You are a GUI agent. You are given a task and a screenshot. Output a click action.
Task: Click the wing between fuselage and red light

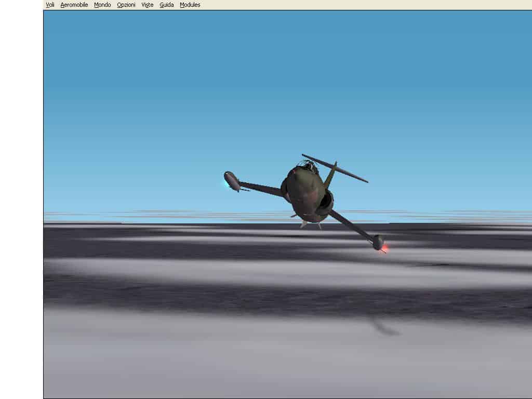[351, 223]
